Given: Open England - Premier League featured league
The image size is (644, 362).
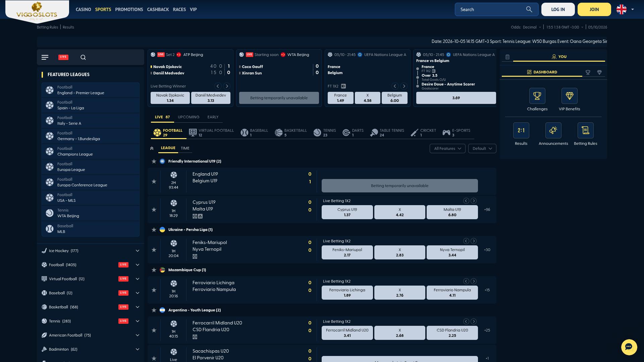Looking at the screenshot, I should click(91, 90).
